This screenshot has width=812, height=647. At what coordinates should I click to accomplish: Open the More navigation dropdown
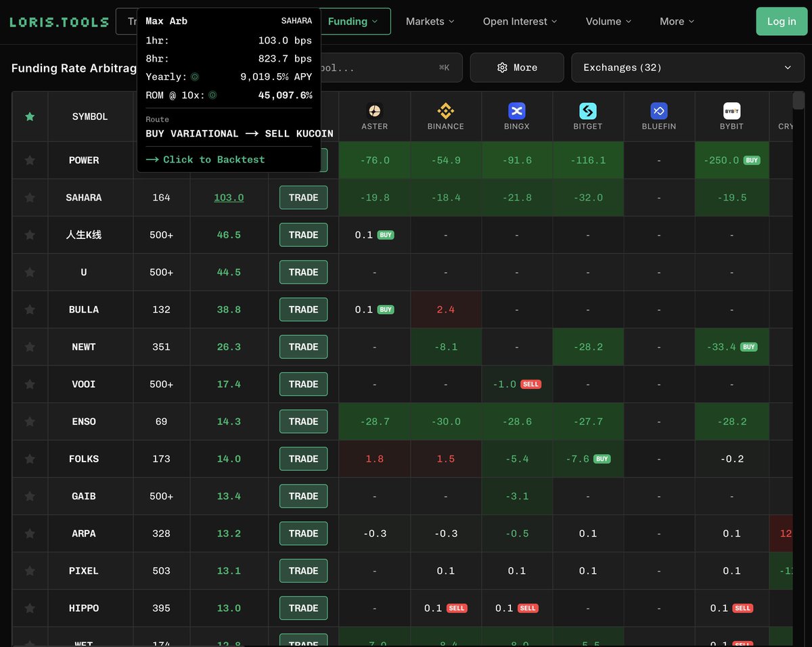(677, 22)
